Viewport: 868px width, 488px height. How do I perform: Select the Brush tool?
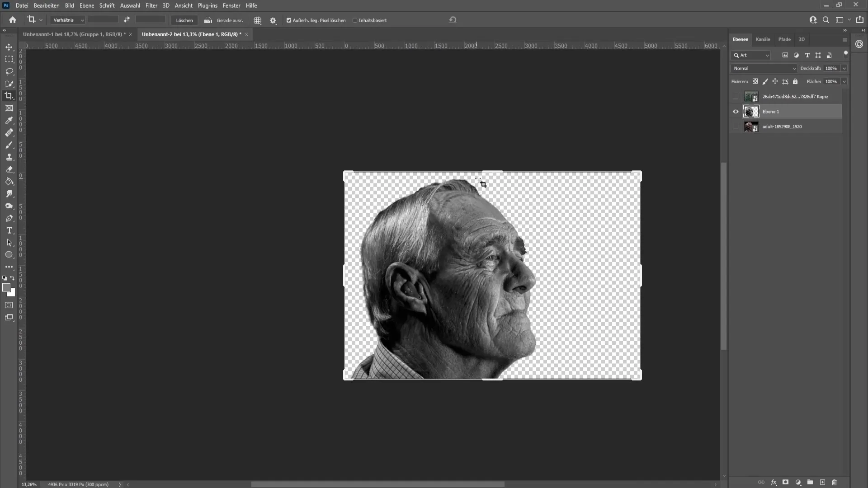coord(9,145)
